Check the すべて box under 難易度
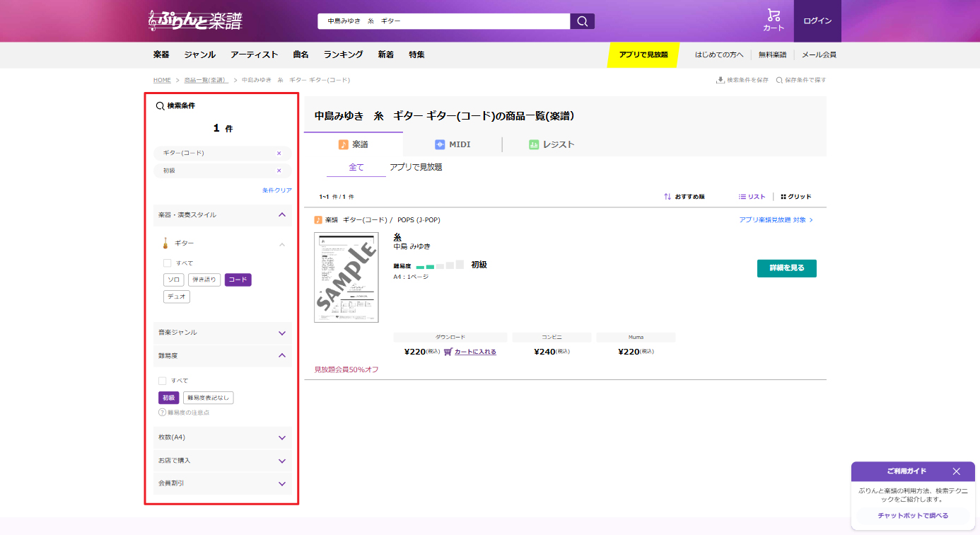Image resolution: width=980 pixels, height=535 pixels. [x=163, y=381]
